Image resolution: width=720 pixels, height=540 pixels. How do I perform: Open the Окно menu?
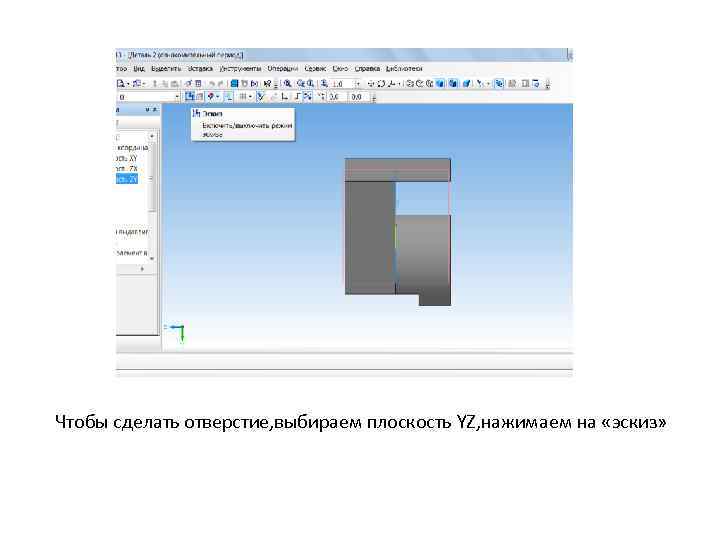[x=340, y=68]
